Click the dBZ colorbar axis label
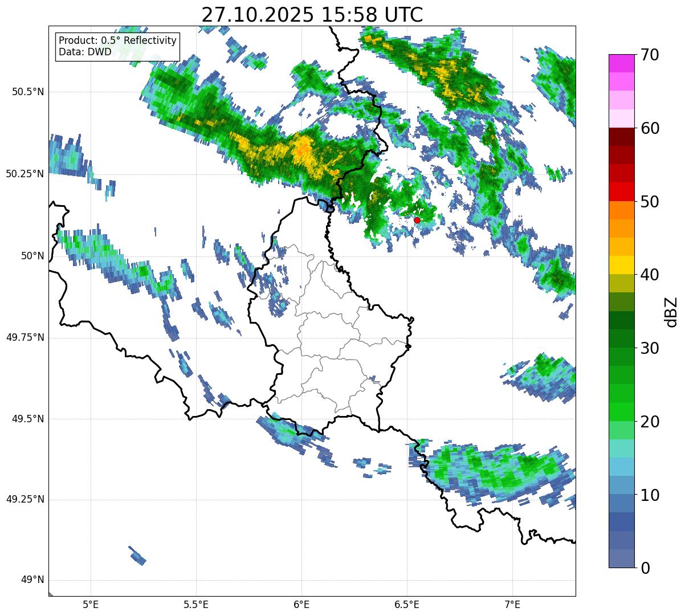This screenshot has width=685, height=616. 672,311
